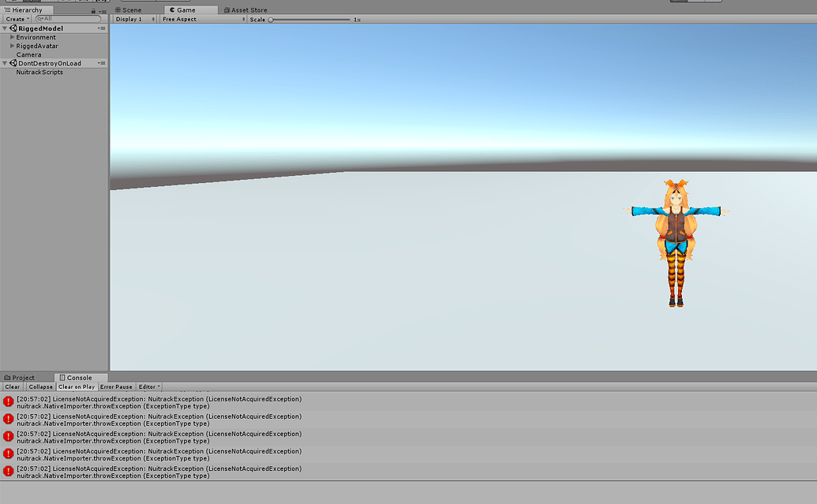
Task: Click Clear to empty the Console
Action: point(12,386)
